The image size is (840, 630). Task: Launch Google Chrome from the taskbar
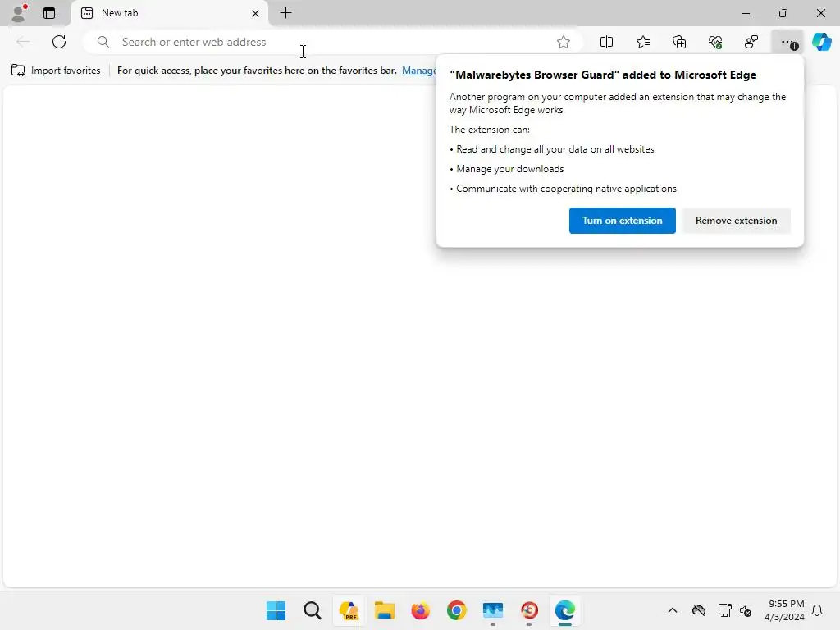(x=456, y=610)
